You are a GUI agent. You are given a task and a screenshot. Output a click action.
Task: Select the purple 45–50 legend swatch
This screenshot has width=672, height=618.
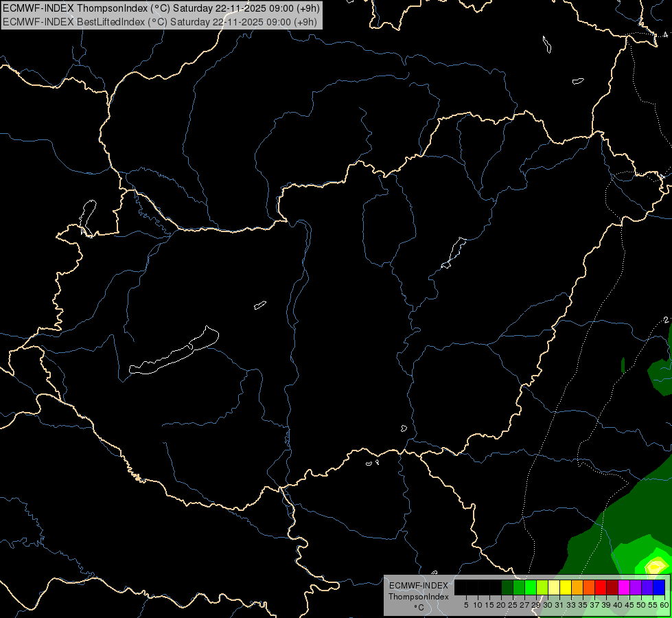tap(635, 587)
